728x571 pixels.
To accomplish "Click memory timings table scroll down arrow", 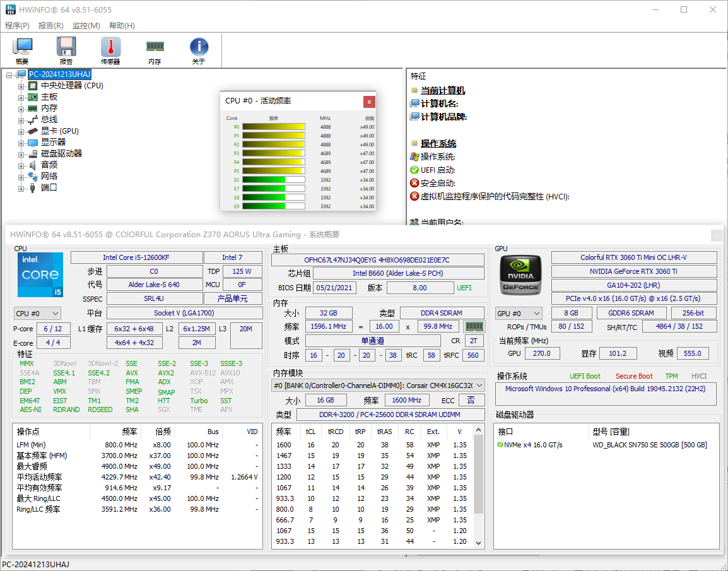I will 479,543.
